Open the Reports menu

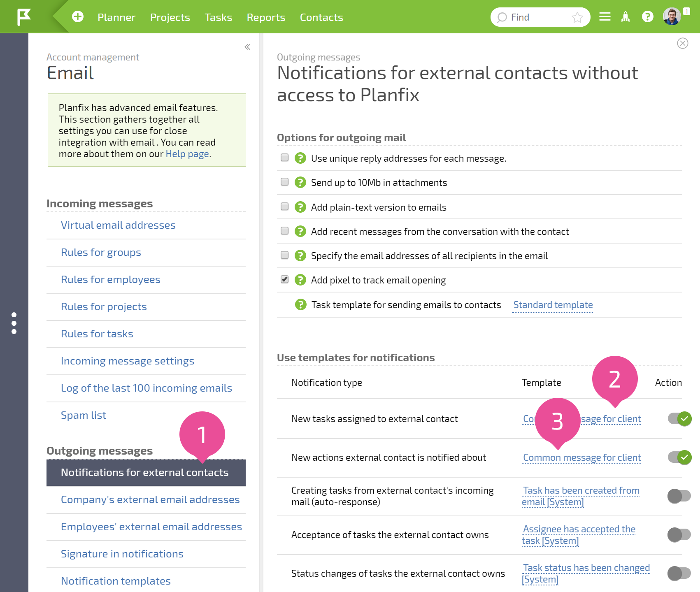[x=266, y=17]
